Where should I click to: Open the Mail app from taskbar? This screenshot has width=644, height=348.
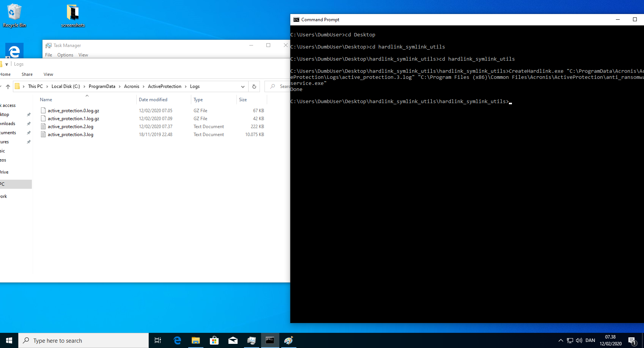click(233, 340)
